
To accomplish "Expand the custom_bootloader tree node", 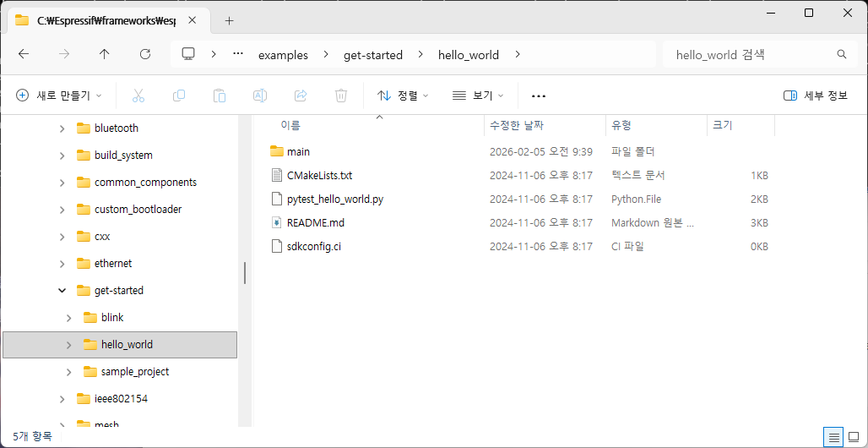I will tap(62, 210).
